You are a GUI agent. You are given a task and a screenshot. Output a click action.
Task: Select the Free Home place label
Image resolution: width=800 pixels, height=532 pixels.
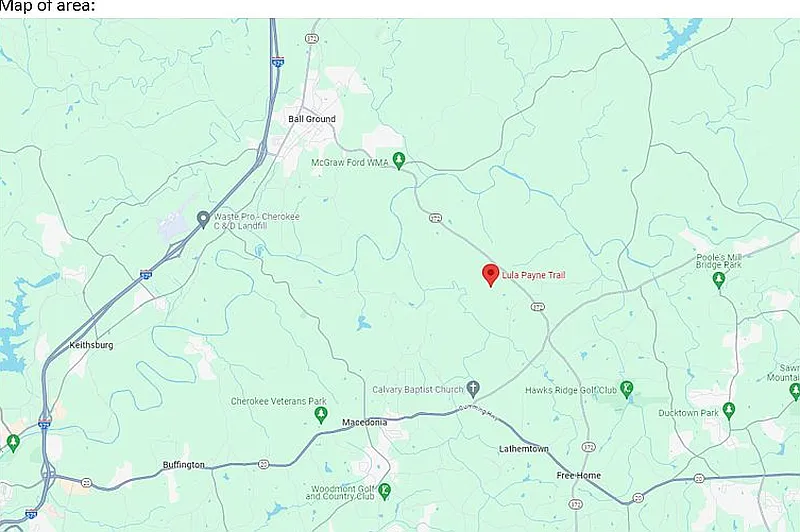click(x=579, y=475)
